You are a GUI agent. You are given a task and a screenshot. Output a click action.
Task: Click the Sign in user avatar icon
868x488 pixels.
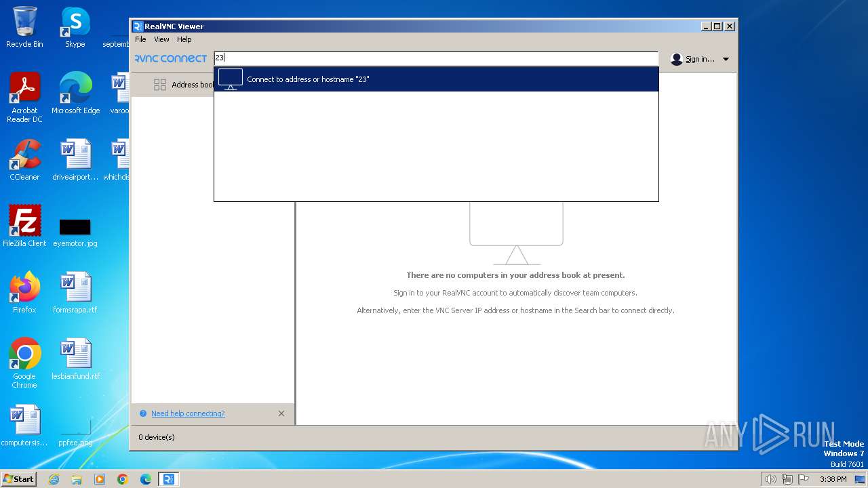676,59
